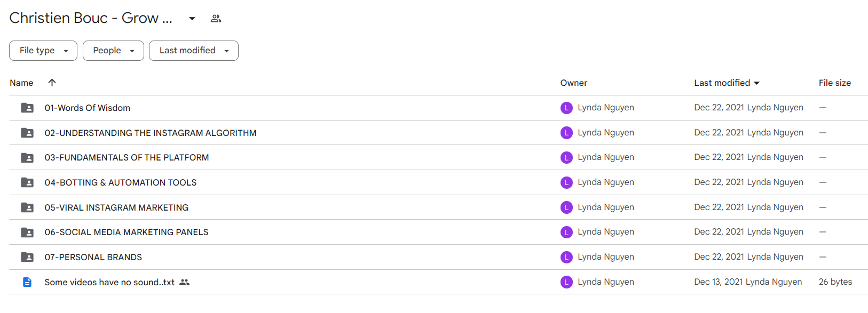Click the File size column header

(835, 83)
